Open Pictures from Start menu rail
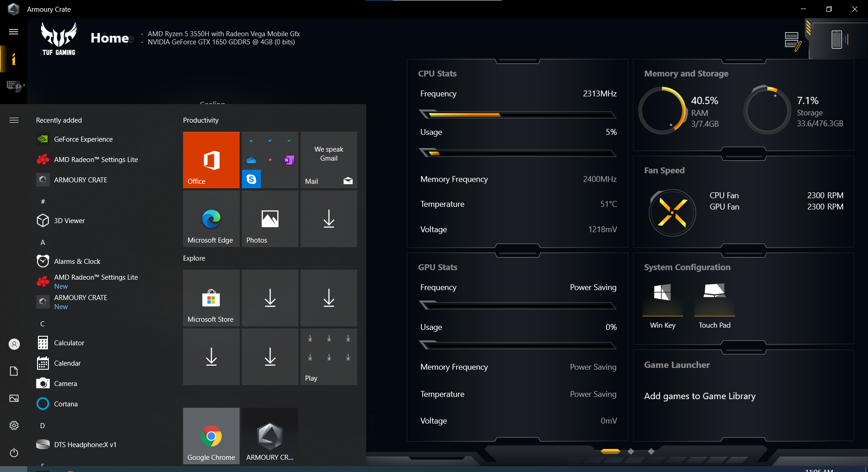 click(x=14, y=398)
